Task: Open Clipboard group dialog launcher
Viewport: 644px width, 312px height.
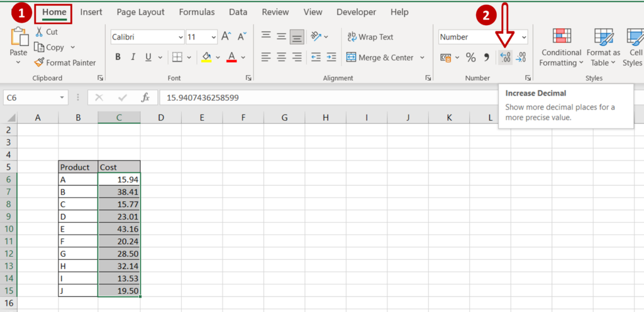Action: coord(99,77)
